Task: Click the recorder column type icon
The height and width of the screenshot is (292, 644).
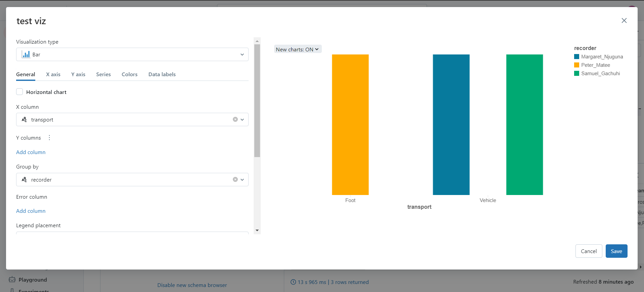Action: click(x=24, y=180)
